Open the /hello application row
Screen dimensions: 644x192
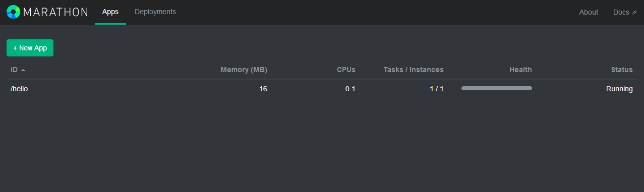point(322,89)
